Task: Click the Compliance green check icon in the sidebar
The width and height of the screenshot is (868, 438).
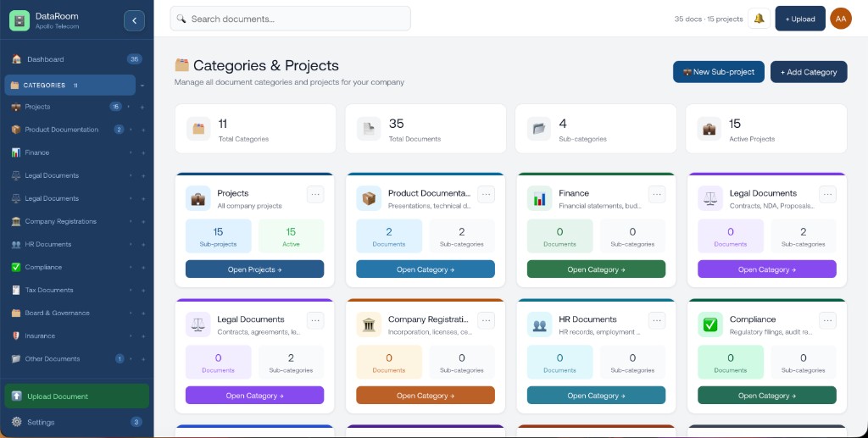Action: point(16,267)
